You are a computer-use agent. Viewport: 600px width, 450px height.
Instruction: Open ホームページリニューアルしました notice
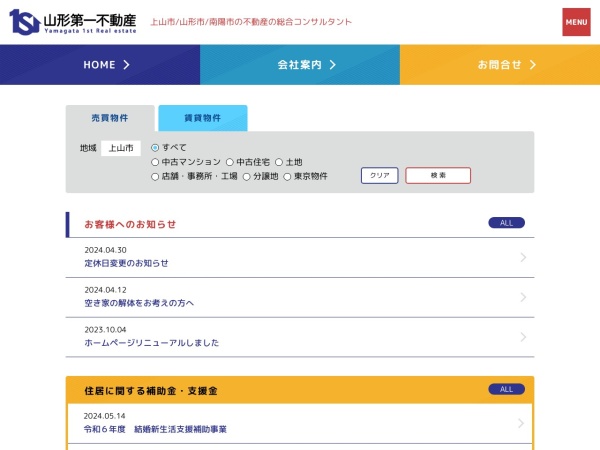tap(152, 343)
